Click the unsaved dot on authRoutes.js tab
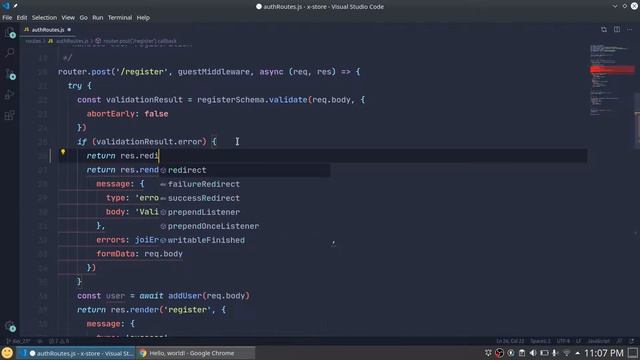 click(69, 30)
